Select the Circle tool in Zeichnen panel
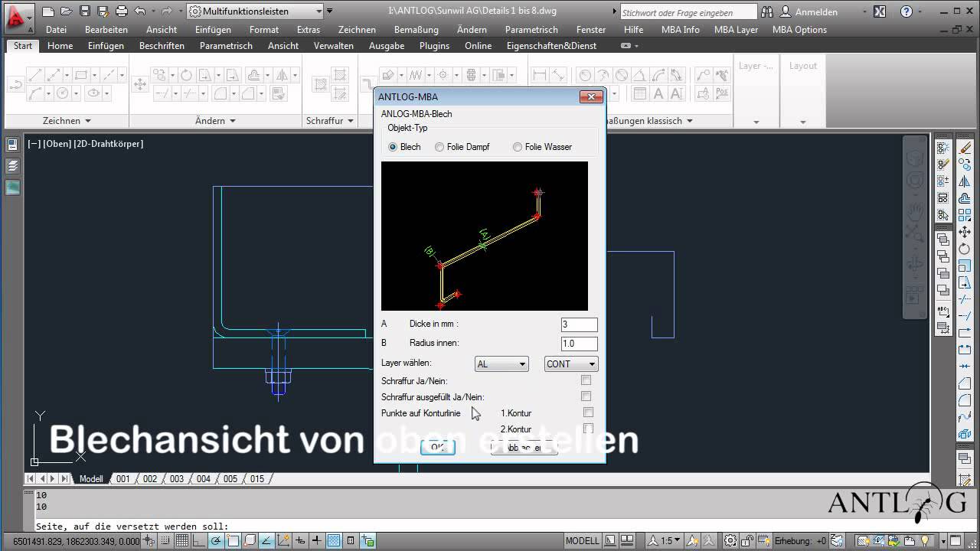980x551 pixels. pos(62,93)
